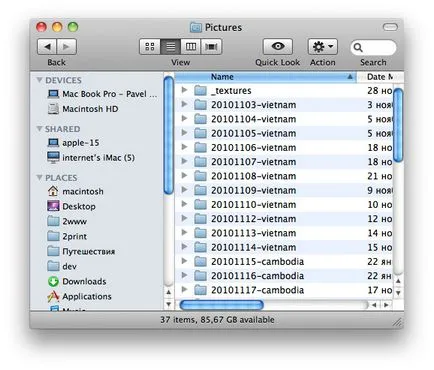Select the _textures folder name

point(231,90)
